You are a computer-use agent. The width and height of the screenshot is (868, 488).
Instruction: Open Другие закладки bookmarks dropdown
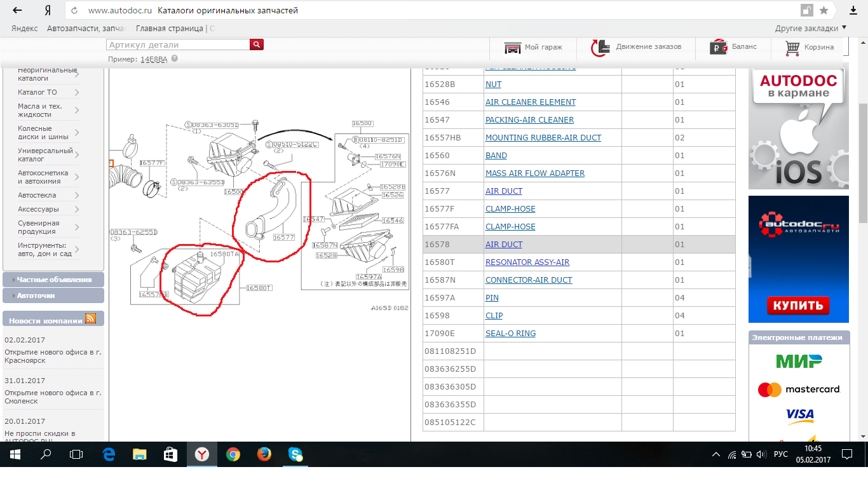810,28
